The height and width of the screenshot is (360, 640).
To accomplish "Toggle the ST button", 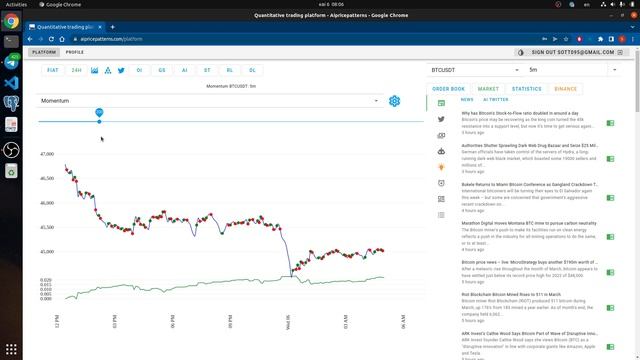I will 207,70.
